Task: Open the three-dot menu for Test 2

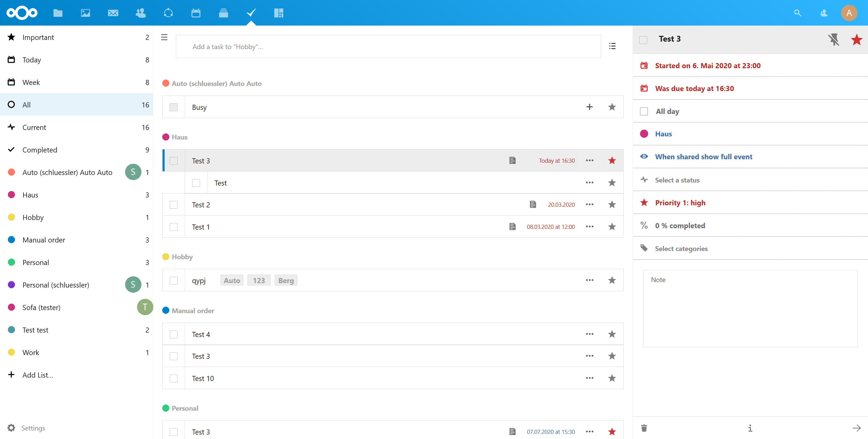Action: tap(590, 204)
